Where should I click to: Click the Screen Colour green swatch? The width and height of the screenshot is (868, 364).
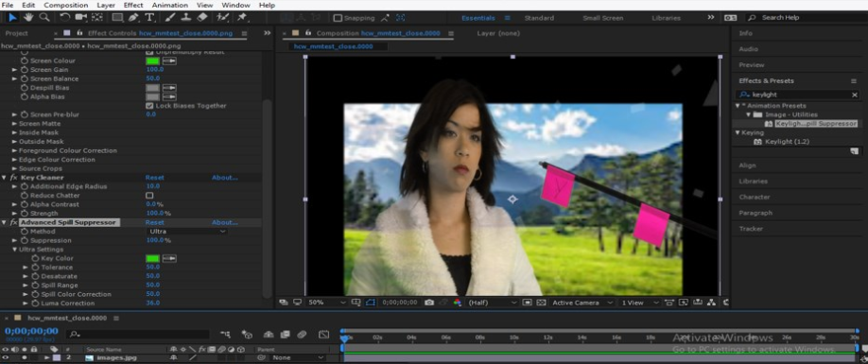(152, 61)
